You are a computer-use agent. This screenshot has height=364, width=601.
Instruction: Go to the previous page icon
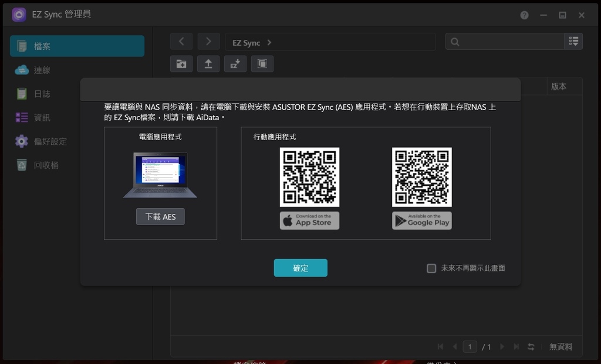455,347
